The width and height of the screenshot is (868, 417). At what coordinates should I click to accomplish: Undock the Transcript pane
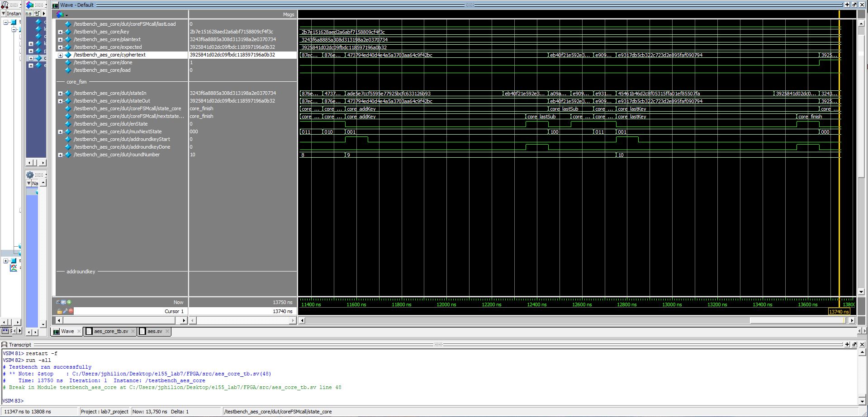pyautogui.click(x=854, y=344)
